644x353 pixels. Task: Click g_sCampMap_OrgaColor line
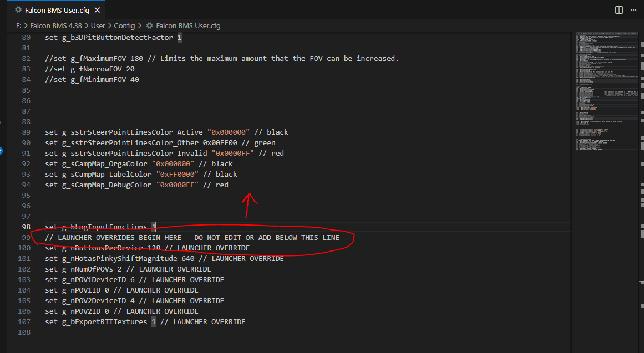pos(139,164)
